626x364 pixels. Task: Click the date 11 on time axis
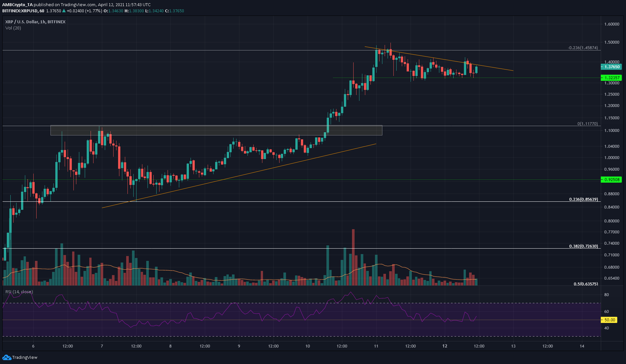pos(376,346)
